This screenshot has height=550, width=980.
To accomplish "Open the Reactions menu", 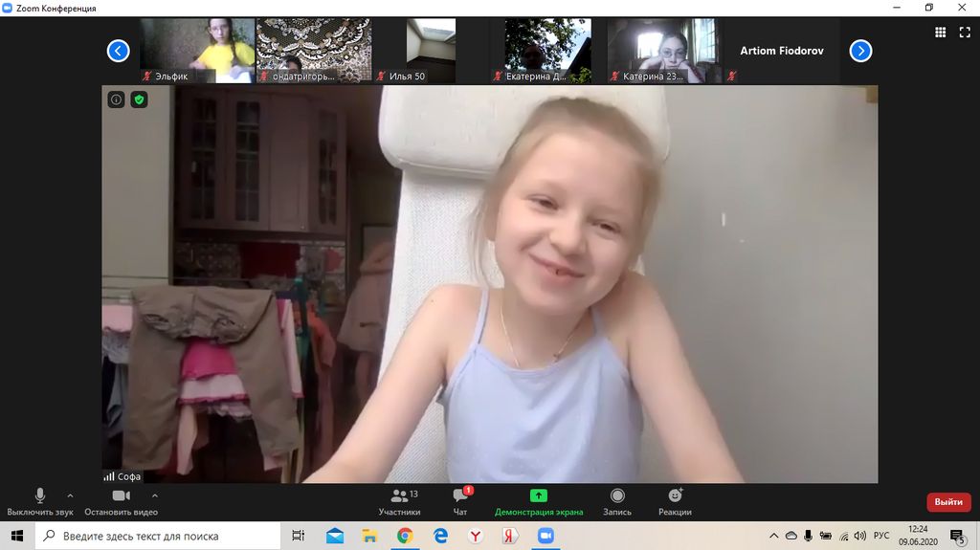I will point(675,496).
